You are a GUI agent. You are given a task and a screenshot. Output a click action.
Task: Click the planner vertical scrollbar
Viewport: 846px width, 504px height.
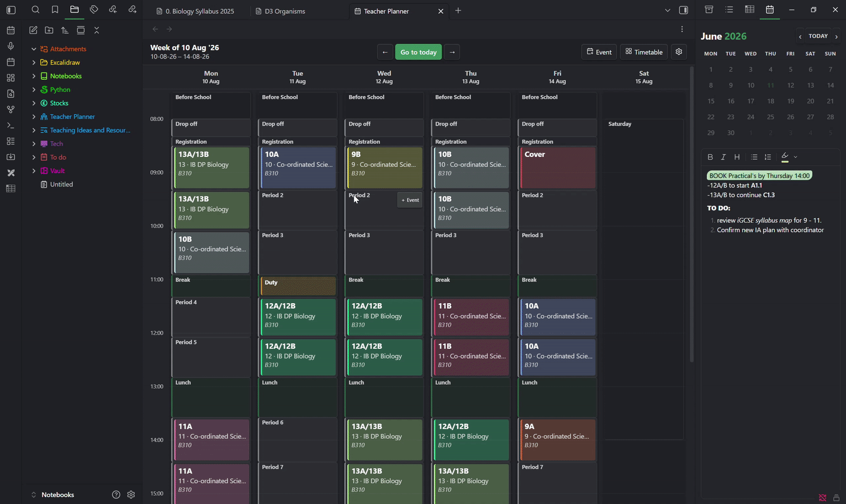click(691, 214)
